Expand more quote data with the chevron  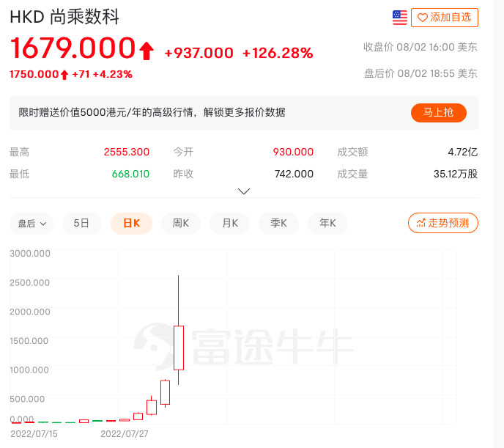[244, 191]
